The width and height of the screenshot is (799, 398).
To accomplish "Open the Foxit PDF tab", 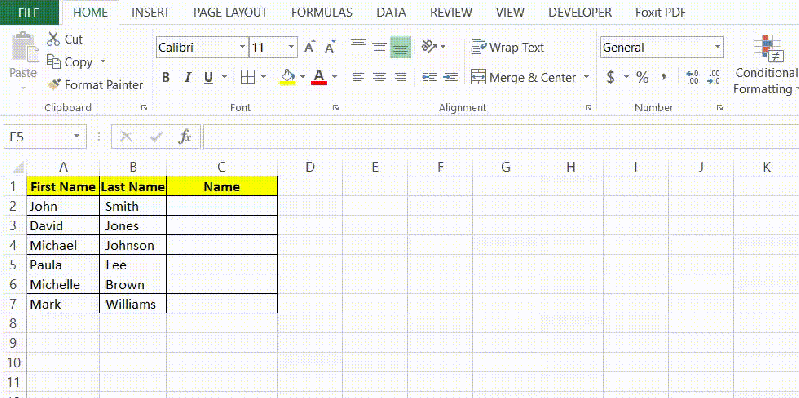I will click(x=660, y=13).
